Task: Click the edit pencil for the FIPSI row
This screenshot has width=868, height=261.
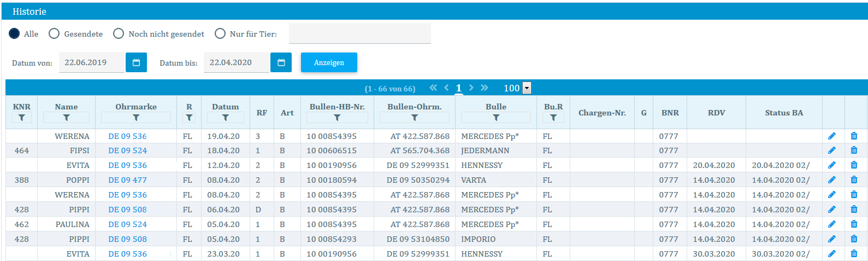Action: (x=831, y=150)
